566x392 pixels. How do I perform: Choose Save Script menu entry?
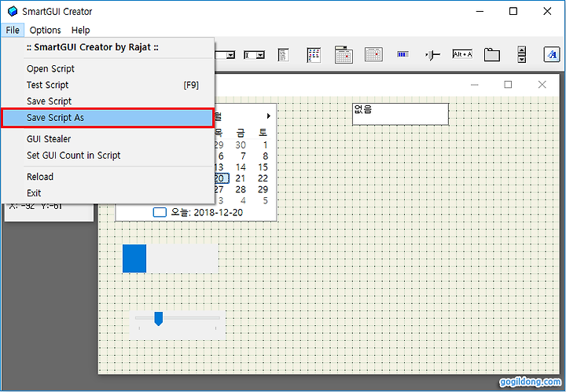coord(108,101)
